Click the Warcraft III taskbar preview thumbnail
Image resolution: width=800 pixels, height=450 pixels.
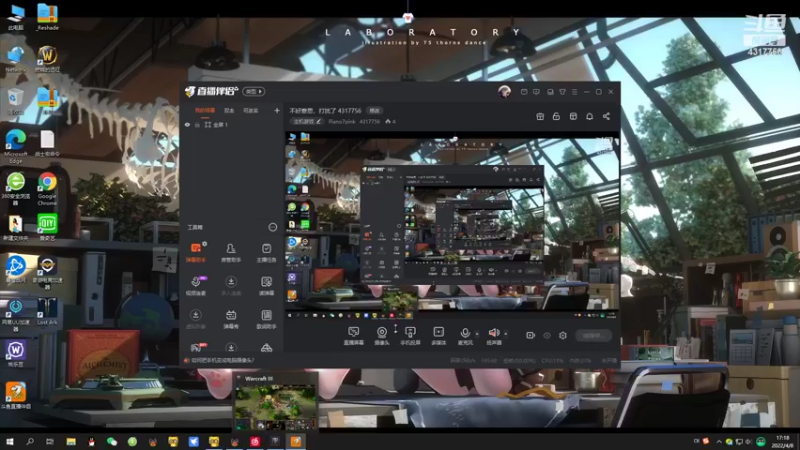276,402
